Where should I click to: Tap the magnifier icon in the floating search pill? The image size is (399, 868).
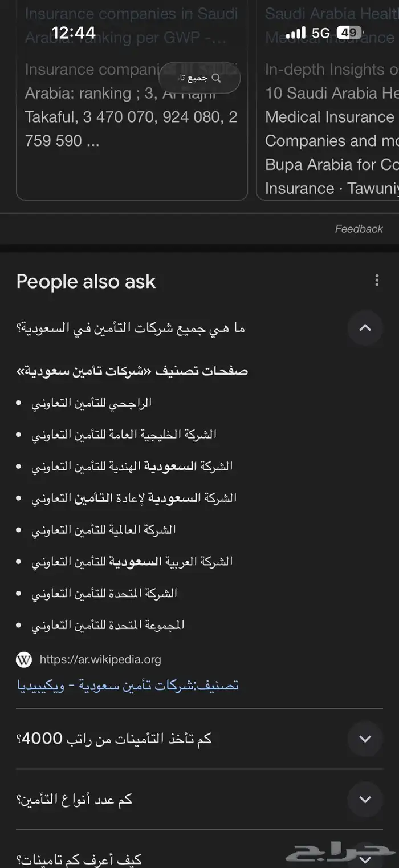tap(216, 78)
